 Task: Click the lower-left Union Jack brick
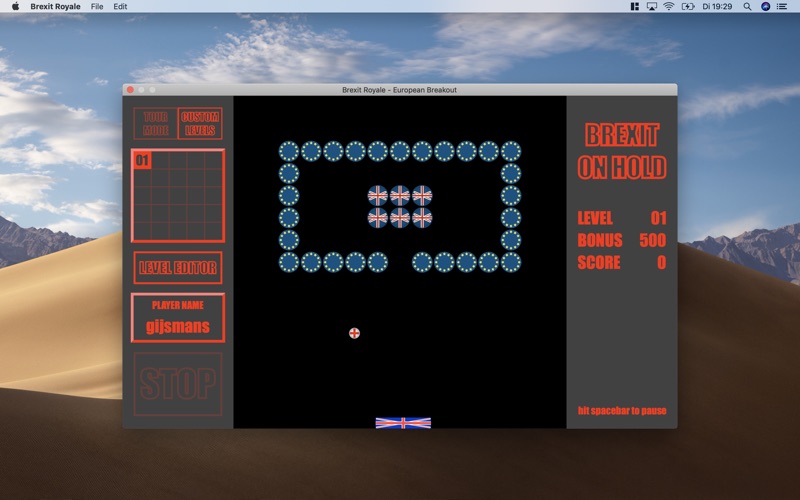378,218
